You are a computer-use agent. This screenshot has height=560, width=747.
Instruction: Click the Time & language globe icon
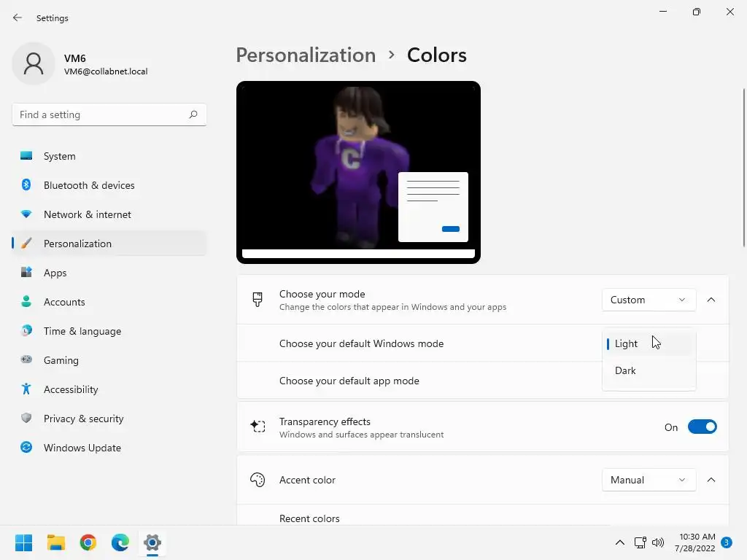pyautogui.click(x=26, y=330)
